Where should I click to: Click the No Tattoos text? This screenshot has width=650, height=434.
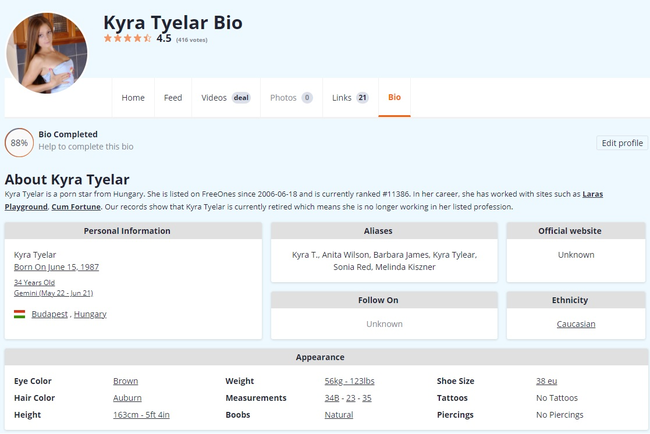tap(557, 398)
